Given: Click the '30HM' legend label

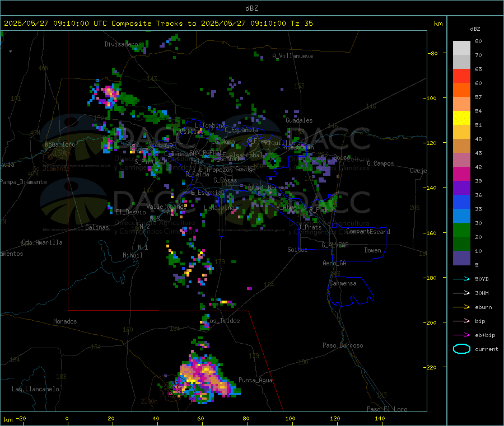Looking at the screenshot, I should coord(482,293).
